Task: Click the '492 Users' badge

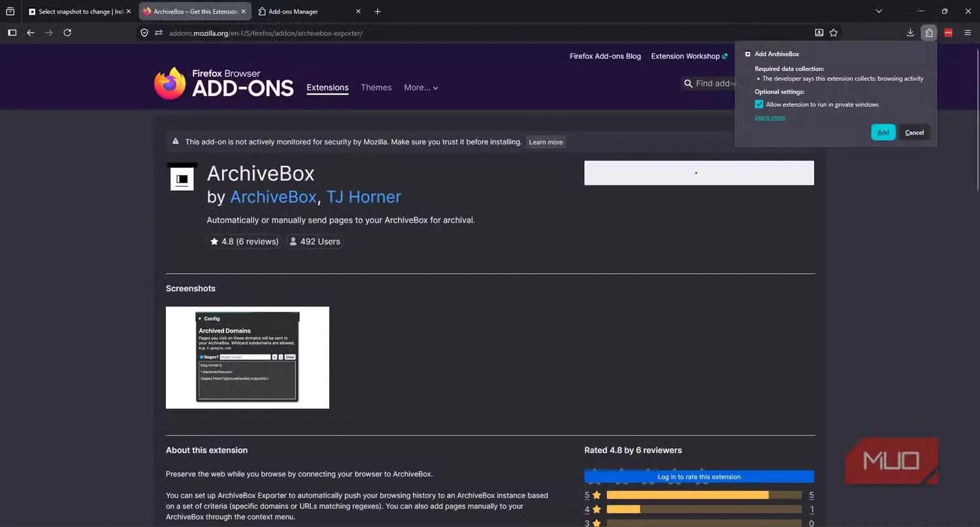Action: click(x=315, y=242)
